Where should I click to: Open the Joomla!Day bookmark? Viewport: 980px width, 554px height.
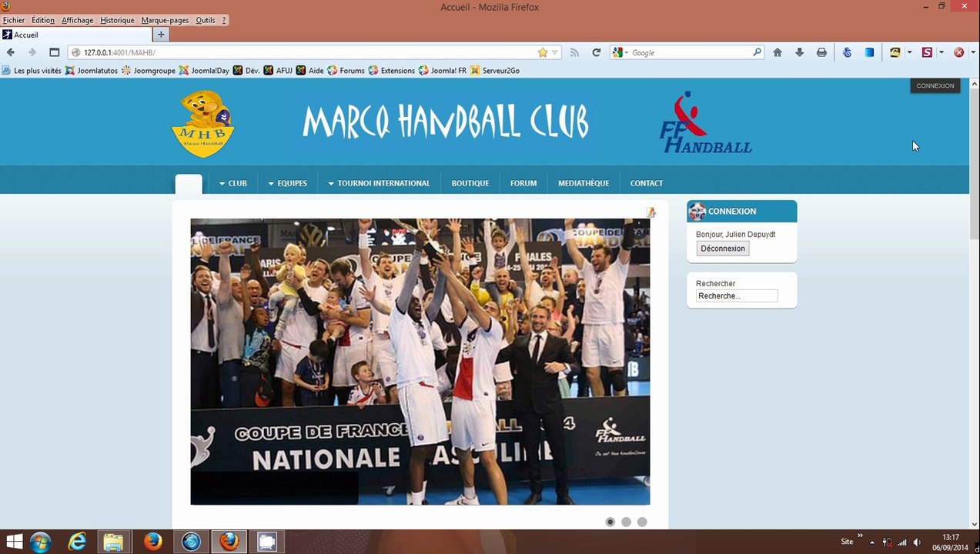(x=204, y=70)
